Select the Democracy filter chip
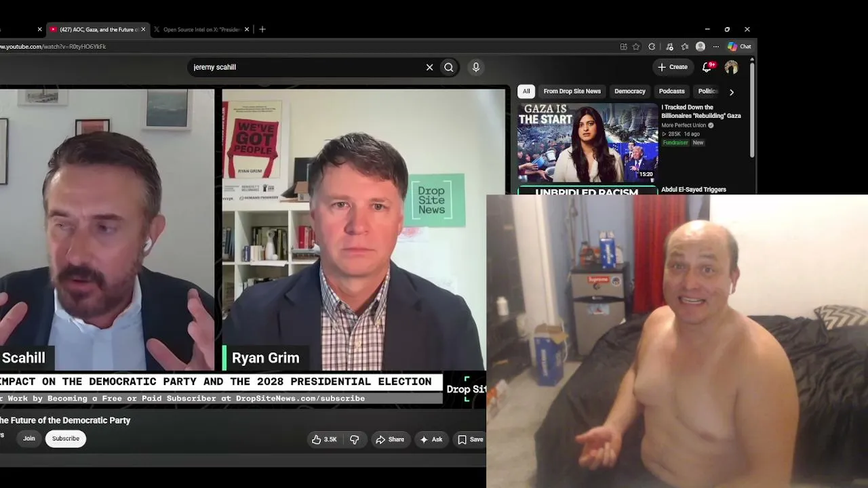This screenshot has height=488, width=868. coord(630,91)
